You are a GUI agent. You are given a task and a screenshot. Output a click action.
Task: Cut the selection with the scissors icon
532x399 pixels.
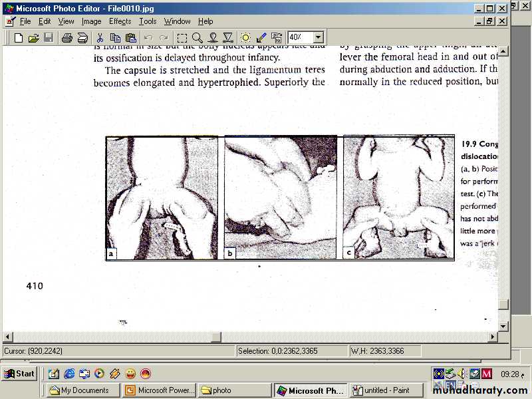100,38
